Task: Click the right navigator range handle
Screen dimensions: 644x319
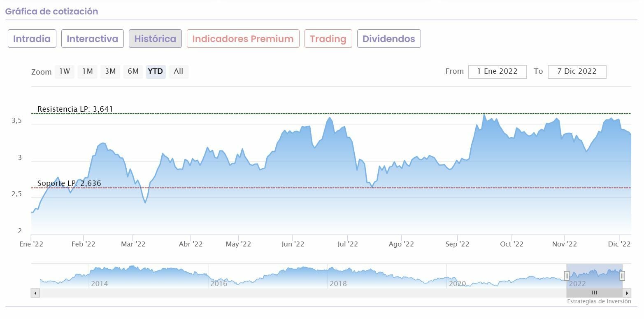Action: [622, 276]
